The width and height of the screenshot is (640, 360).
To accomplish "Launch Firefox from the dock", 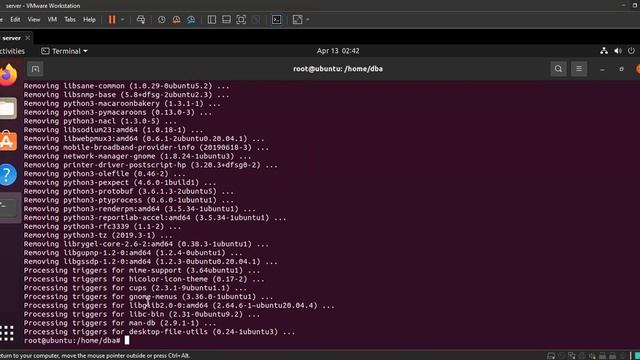I will (x=8, y=76).
